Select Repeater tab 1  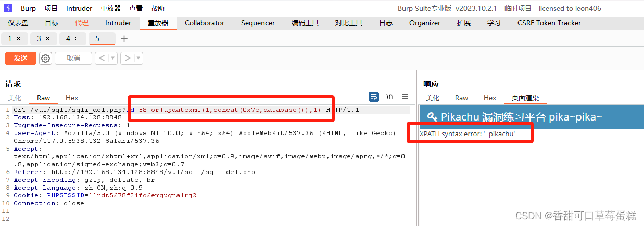10,39
